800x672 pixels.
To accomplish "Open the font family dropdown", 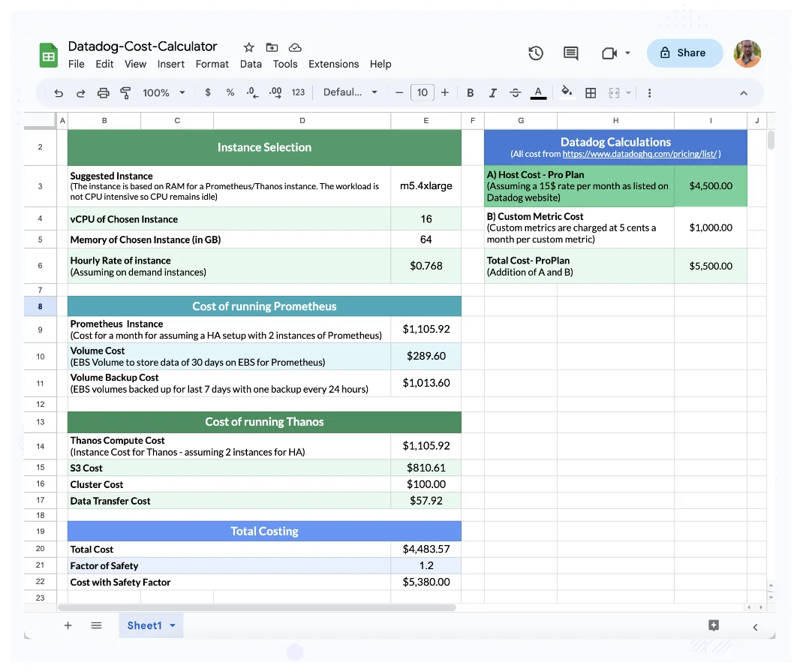I will 350,92.
